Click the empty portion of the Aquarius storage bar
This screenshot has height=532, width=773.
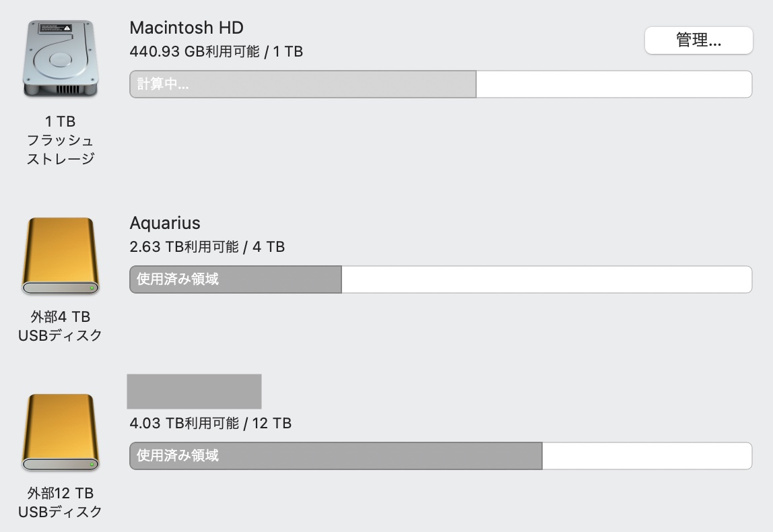pyautogui.click(x=546, y=279)
